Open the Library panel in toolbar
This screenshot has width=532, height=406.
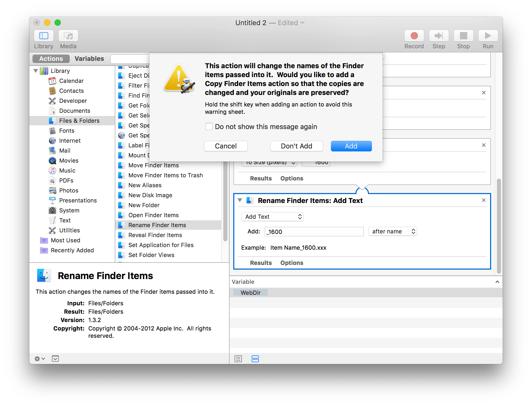44,38
